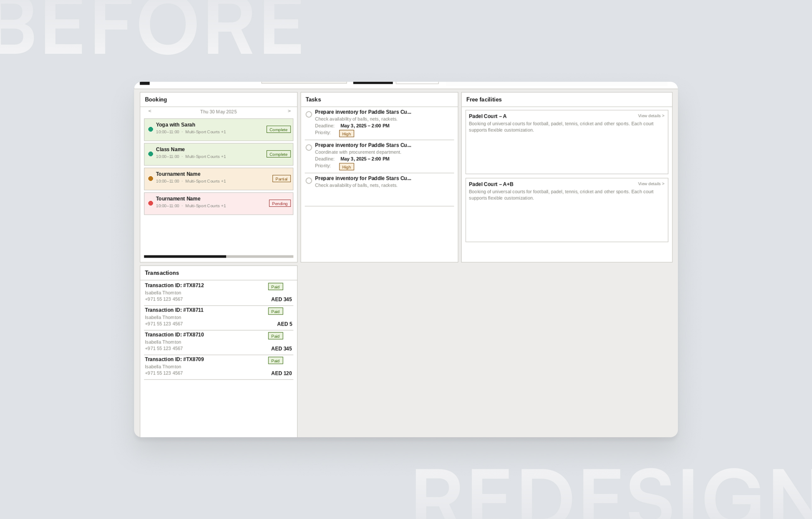812x519 pixels.
Task: Click the deadline date of the procurement task
Action: click(365, 159)
